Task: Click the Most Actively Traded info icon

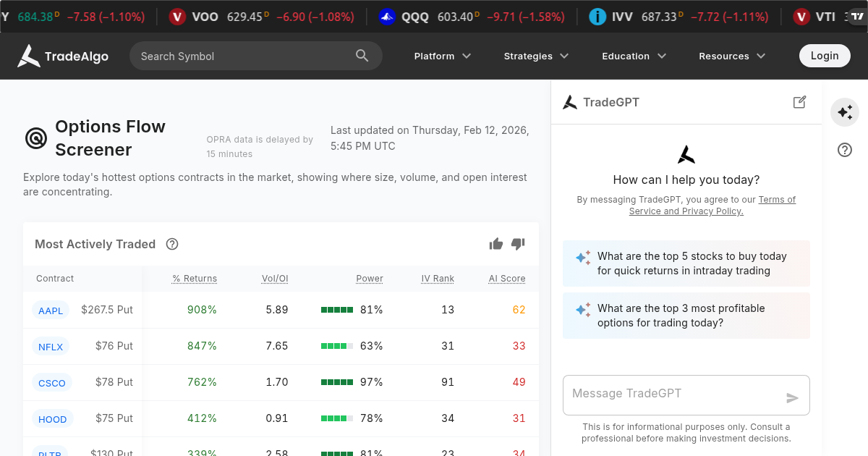Action: (x=172, y=244)
